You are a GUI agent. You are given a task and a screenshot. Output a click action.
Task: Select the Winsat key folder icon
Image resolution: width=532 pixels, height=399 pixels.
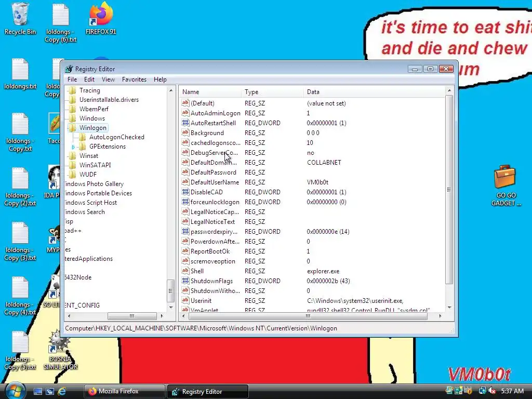tap(72, 156)
